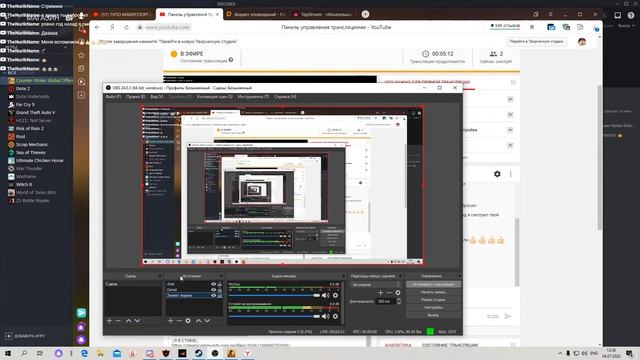Open Коллекция сцен menu in OBS
The image size is (640, 360).
coord(215,97)
